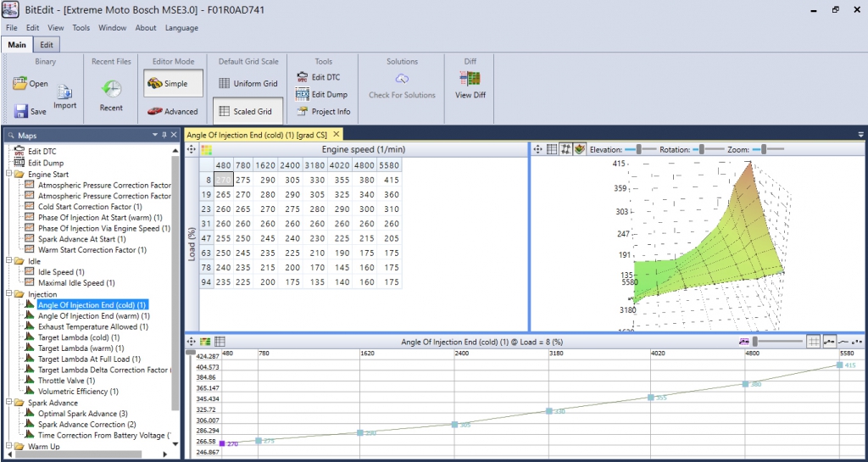Image resolution: width=868 pixels, height=462 pixels.
Task: Pin the Maps panel with the pushpin
Action: (x=164, y=135)
